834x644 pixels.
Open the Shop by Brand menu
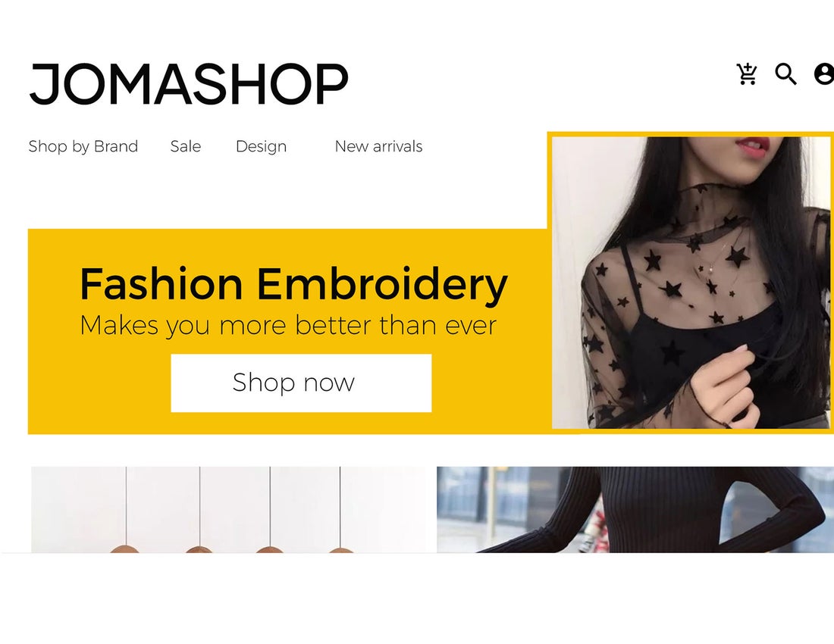pyautogui.click(x=83, y=146)
